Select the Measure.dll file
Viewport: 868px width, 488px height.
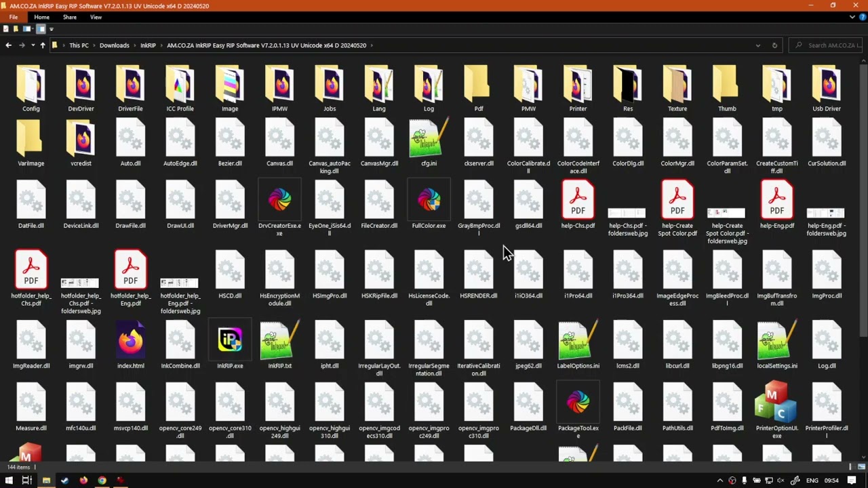click(x=31, y=408)
